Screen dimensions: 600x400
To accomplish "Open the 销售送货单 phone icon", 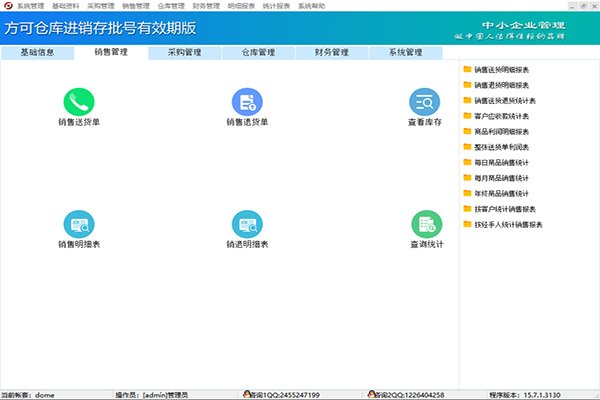I will pos(79,102).
